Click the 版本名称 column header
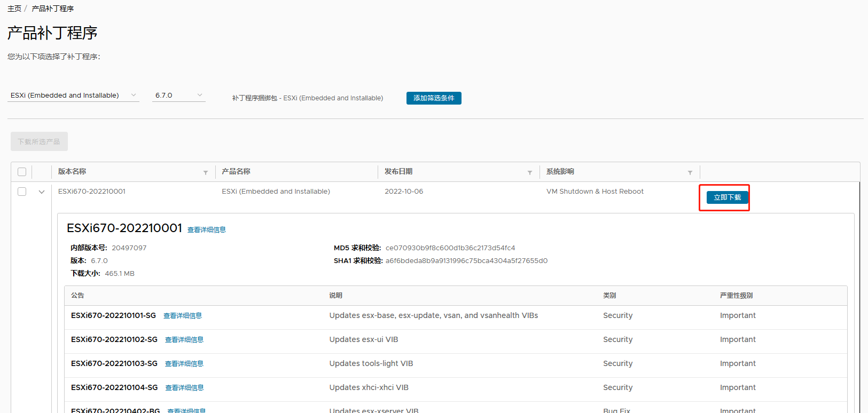868x413 pixels. pos(72,171)
